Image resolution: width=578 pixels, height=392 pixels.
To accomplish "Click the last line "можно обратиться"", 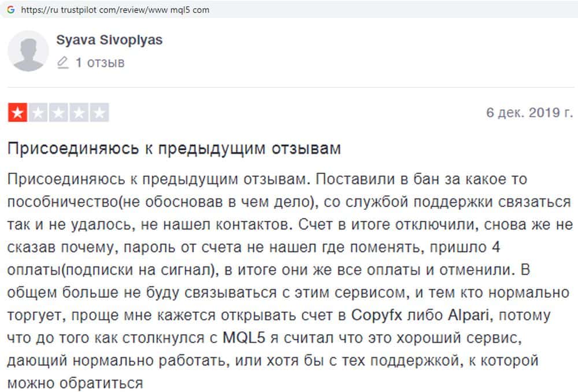I will [75, 383].
